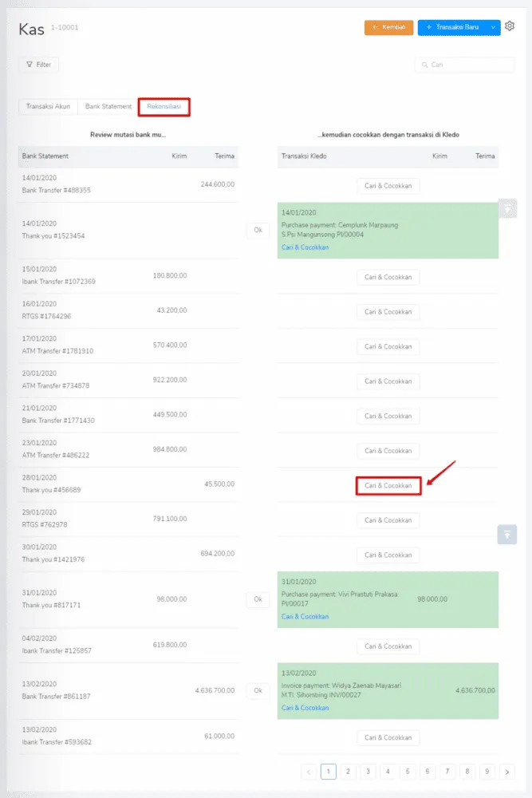Click the magnifier icon in the Cari box
This screenshot has width=532, height=798.
424,65
